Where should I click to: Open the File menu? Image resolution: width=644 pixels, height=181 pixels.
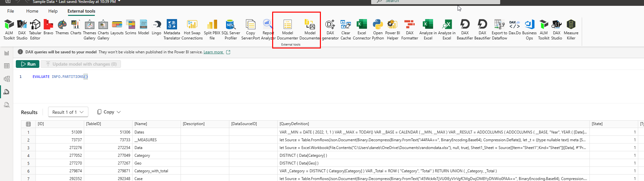coord(11,11)
